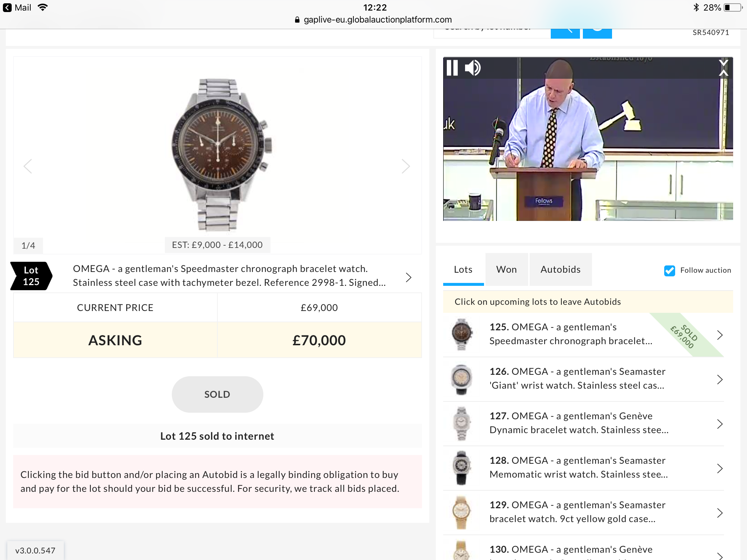Expand Lot 125 description details
The image size is (747, 560).
(x=409, y=277)
